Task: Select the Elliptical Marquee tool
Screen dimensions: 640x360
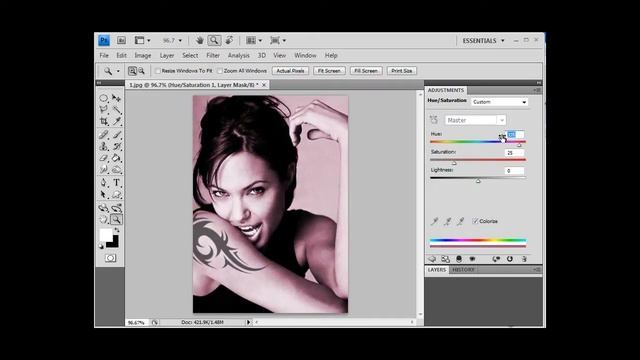Action: 103,98
